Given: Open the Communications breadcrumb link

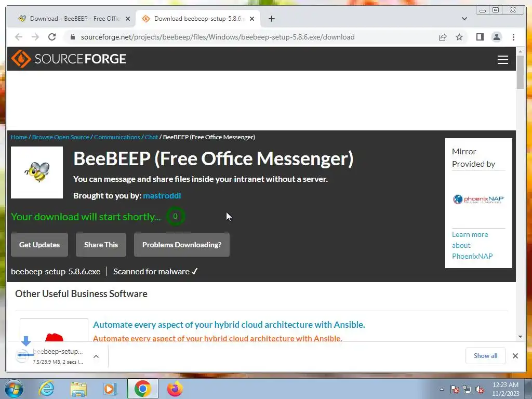Looking at the screenshot, I should coord(117,137).
